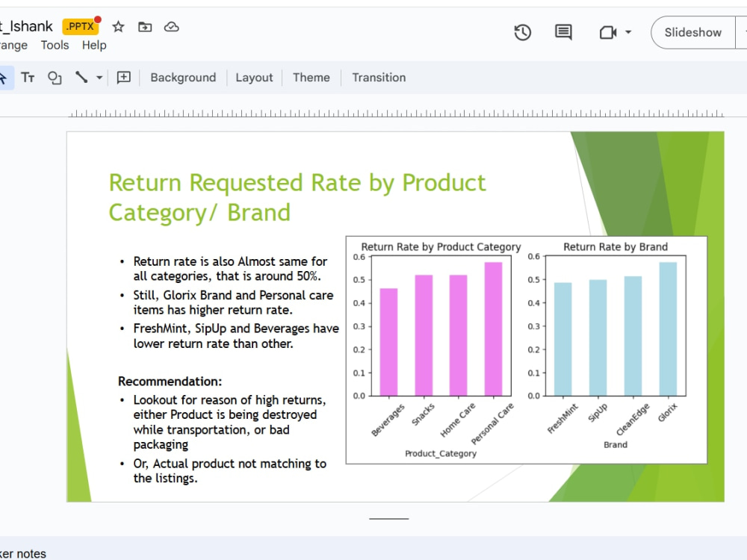Click the move to folder icon
This screenshot has height=560, width=747.
(145, 27)
